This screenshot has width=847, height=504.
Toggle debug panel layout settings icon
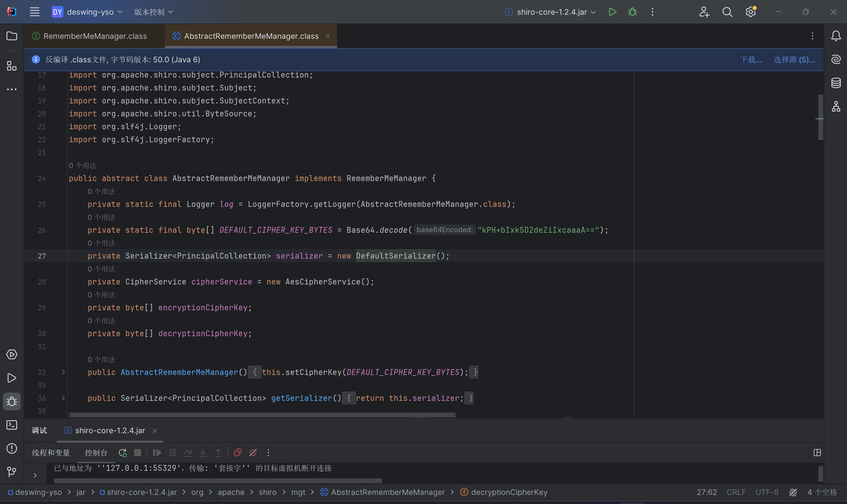(817, 453)
